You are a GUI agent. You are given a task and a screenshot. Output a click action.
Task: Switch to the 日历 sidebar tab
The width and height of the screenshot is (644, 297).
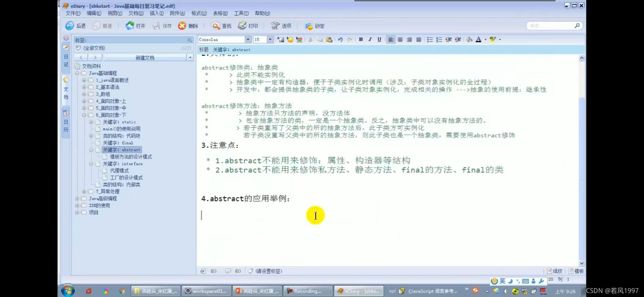[x=66, y=122]
